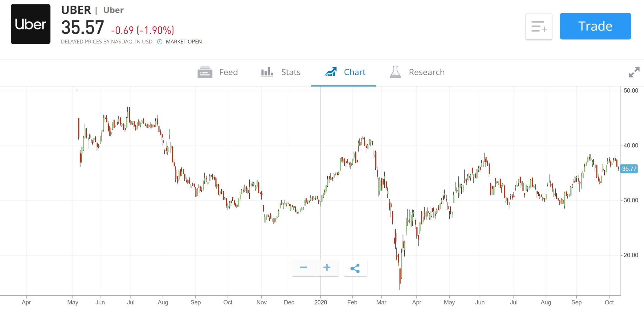Share the Uber chart

click(x=355, y=268)
